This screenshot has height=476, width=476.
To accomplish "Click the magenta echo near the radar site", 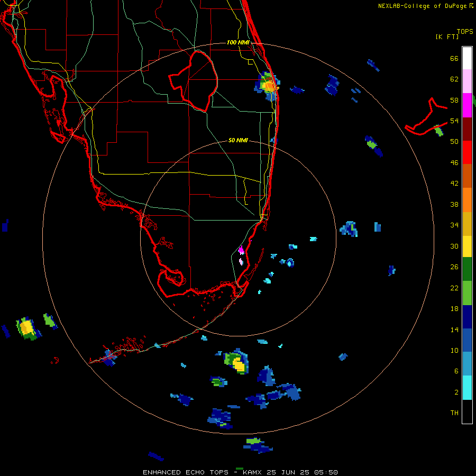I will pos(241,251).
